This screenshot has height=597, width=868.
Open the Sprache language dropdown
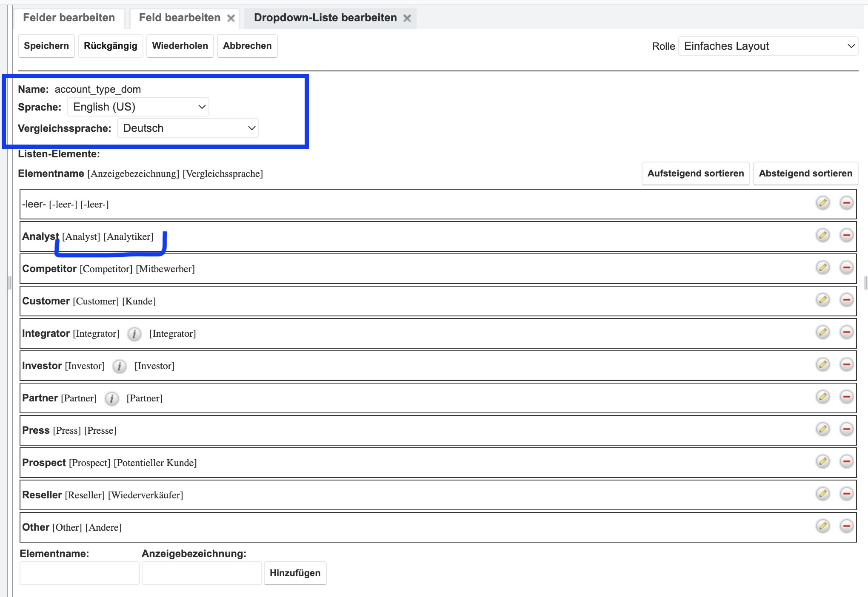pos(138,107)
